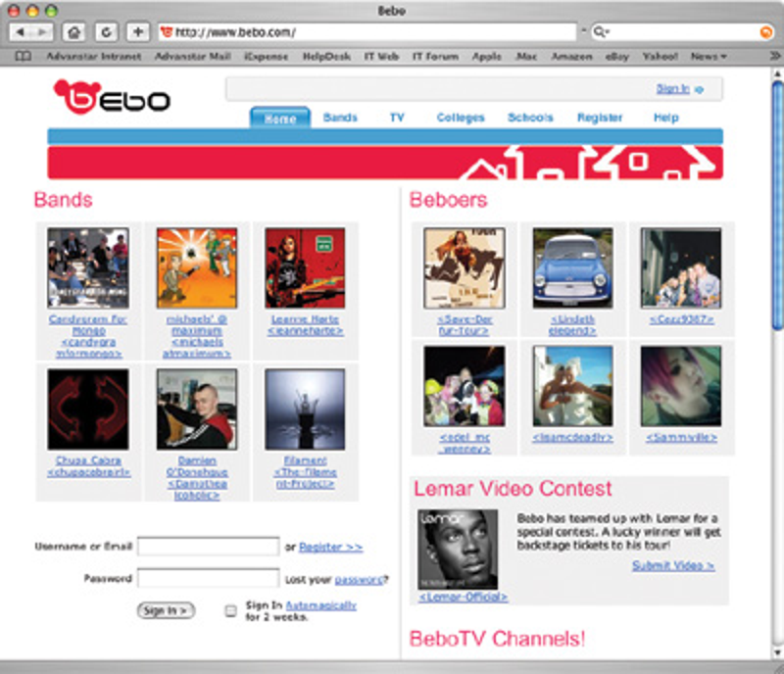Click in the Safari search field
This screenshot has height=674, width=784.
click(682, 32)
